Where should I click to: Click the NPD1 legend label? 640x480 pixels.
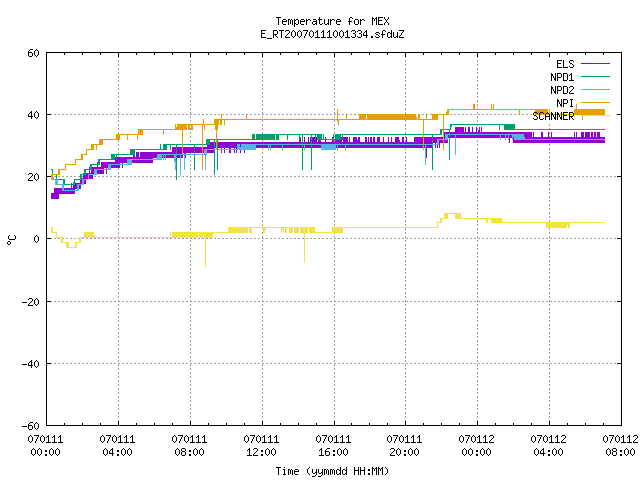(x=562, y=77)
